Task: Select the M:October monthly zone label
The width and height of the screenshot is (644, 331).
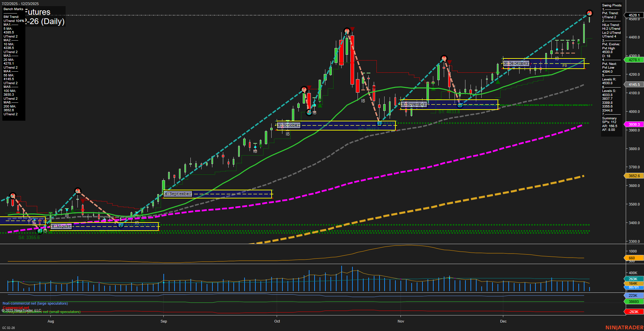Action: pos(289,125)
